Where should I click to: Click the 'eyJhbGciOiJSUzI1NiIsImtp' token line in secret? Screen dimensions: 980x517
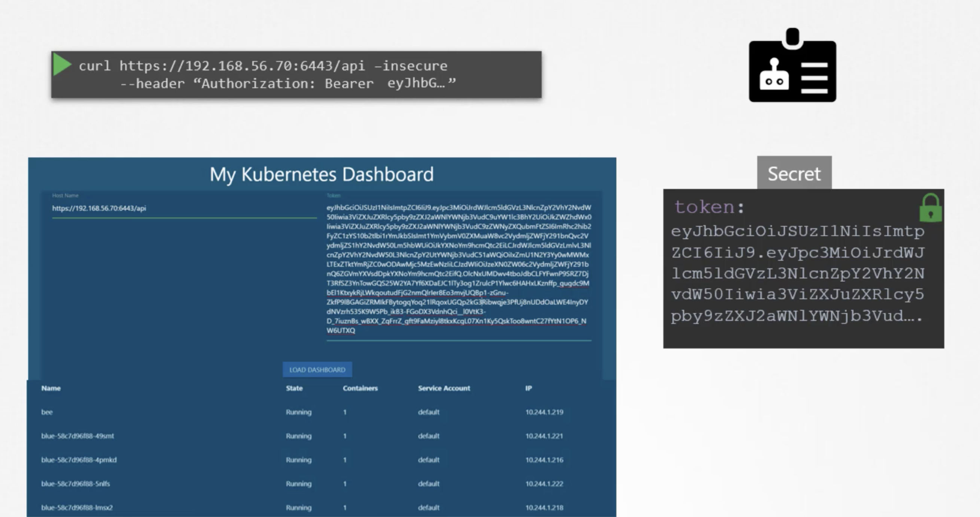tap(797, 232)
